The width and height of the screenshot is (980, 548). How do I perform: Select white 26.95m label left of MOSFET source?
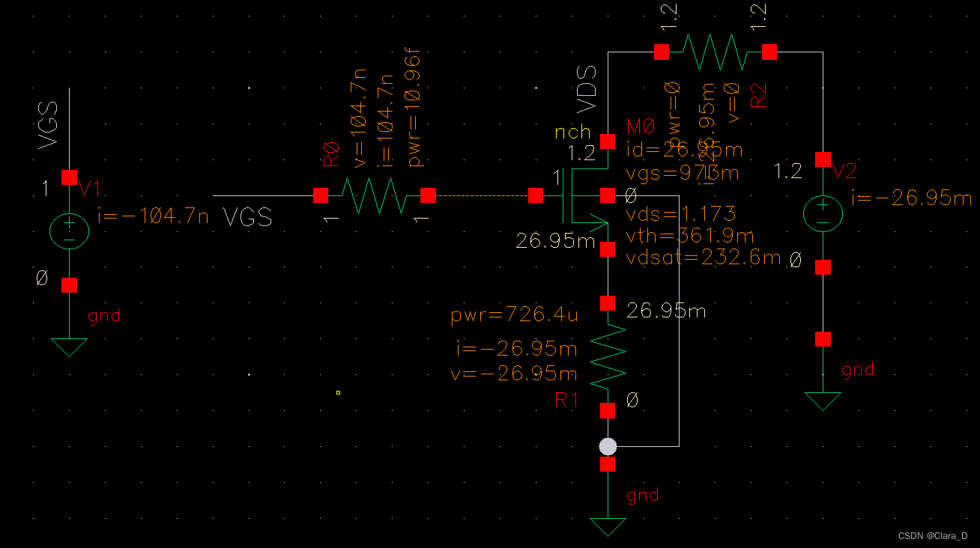click(x=555, y=241)
